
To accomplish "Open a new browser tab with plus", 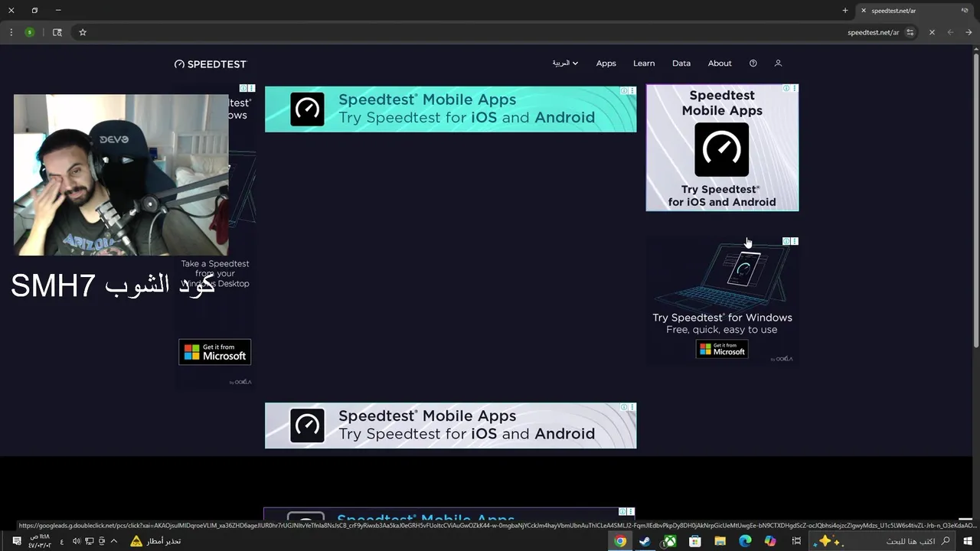I will [845, 11].
